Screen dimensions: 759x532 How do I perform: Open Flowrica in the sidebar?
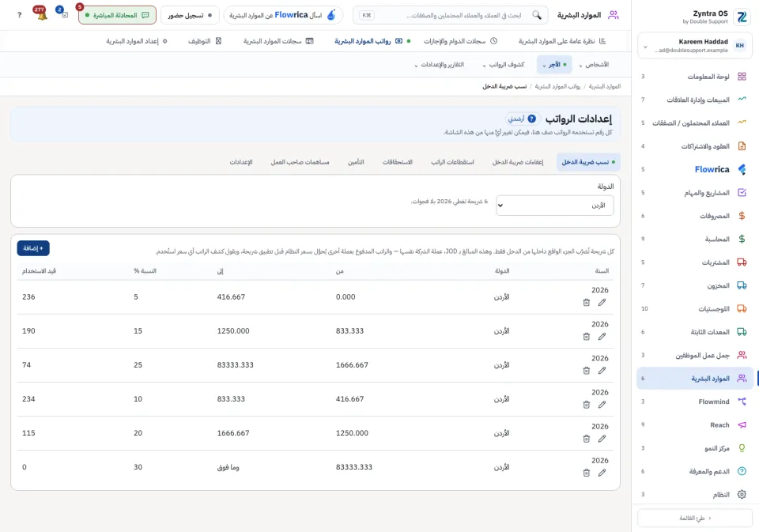[x=695, y=169]
